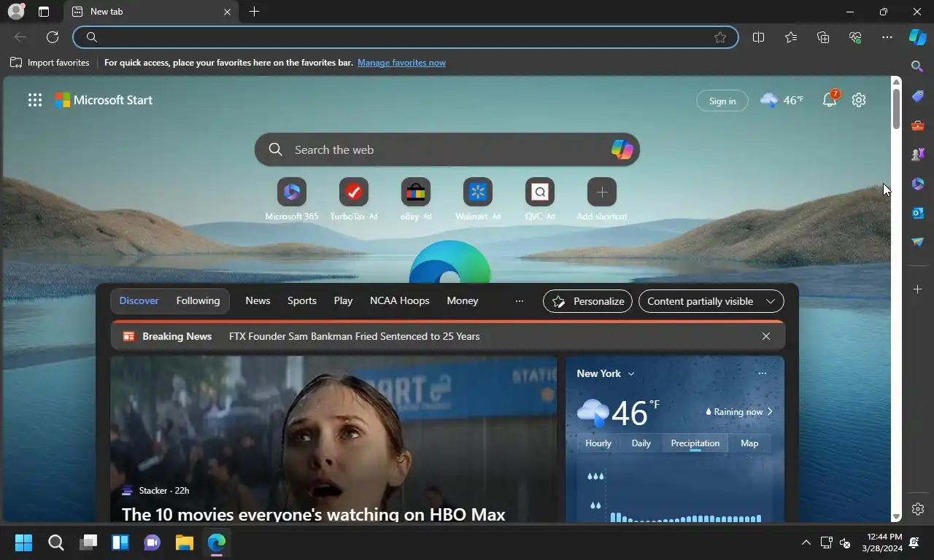Viewport: 934px width, 560px height.
Task: Open the Personalize feed button
Action: (587, 301)
